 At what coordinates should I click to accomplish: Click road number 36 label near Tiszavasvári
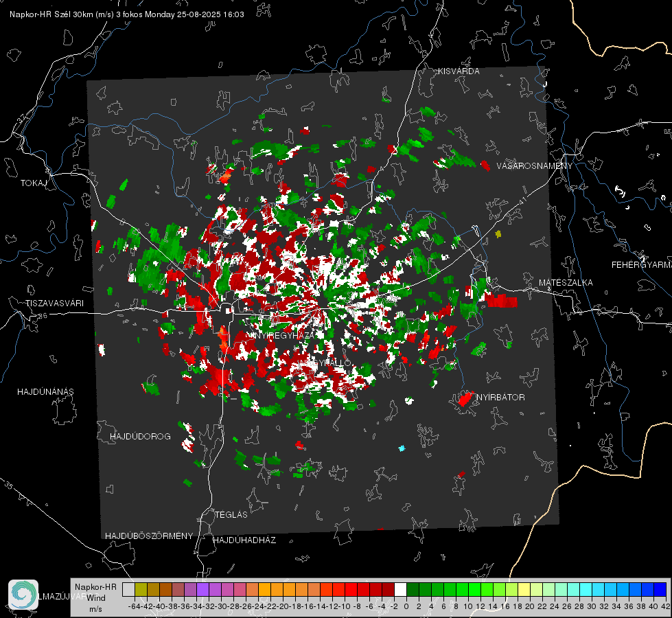(x=43, y=316)
